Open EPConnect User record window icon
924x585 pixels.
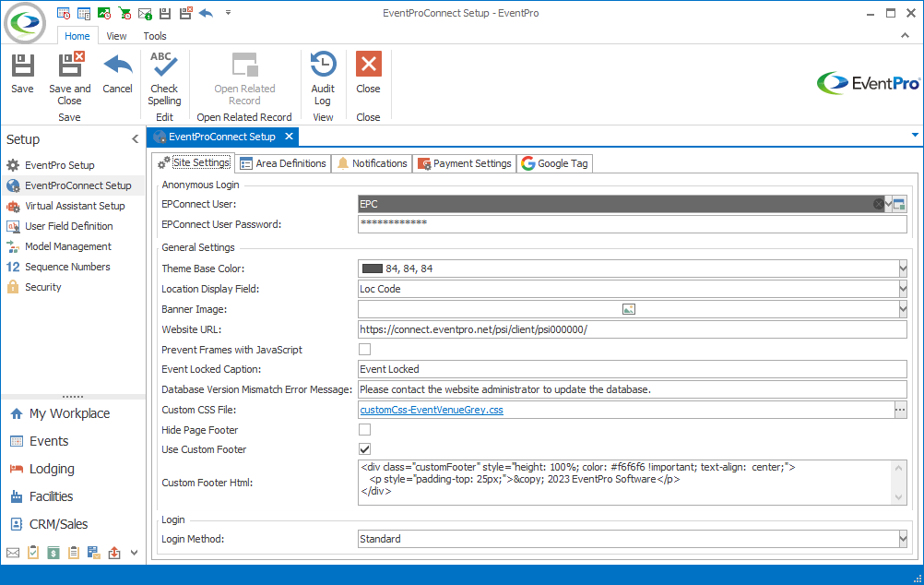click(899, 204)
